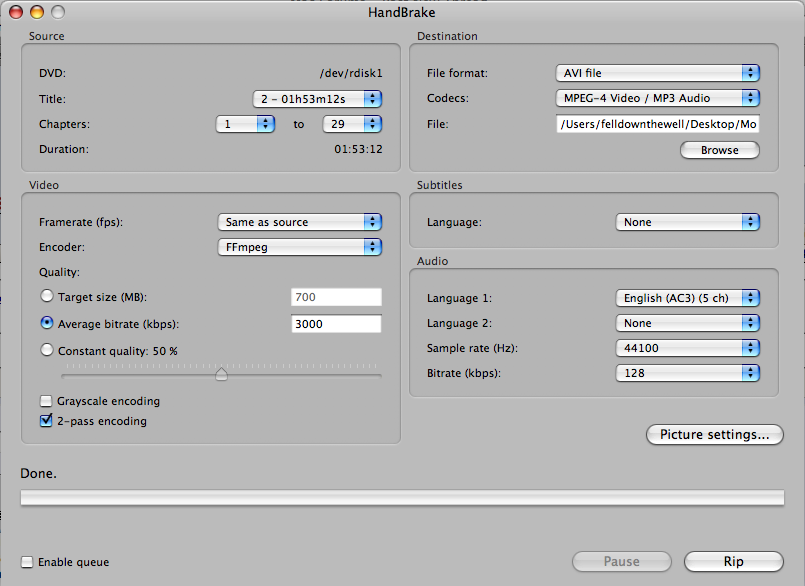Image resolution: width=805 pixels, height=586 pixels.
Task: Enable Grayscale encoding checkbox
Action: [x=46, y=401]
